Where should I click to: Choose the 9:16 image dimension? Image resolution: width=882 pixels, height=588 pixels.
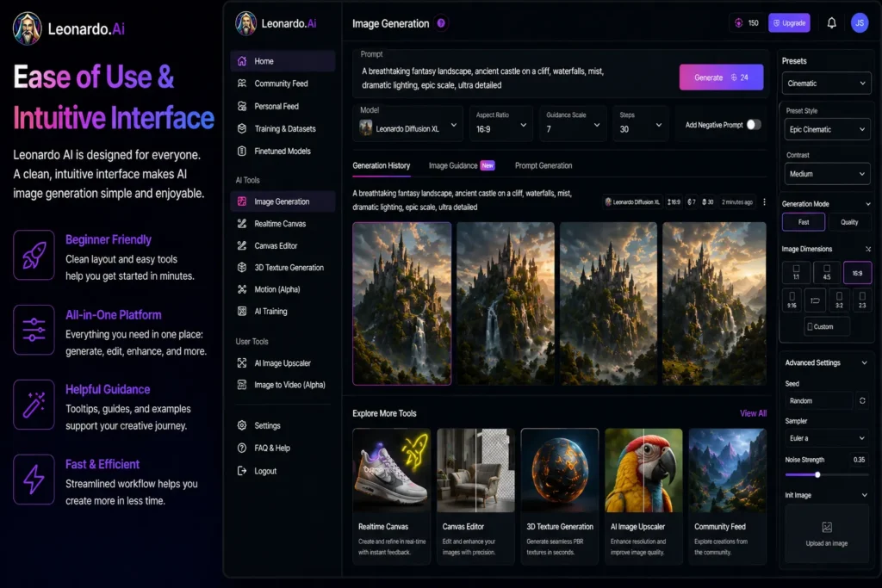pyautogui.click(x=792, y=300)
